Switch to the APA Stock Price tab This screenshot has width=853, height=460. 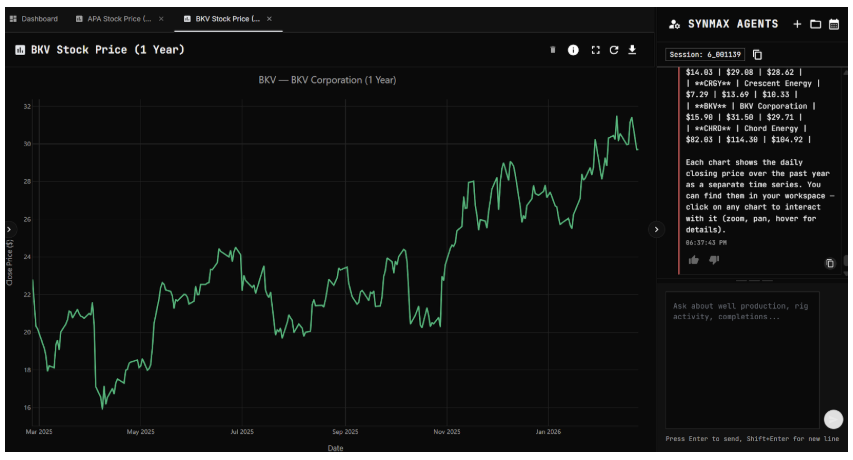pyautogui.click(x=118, y=19)
